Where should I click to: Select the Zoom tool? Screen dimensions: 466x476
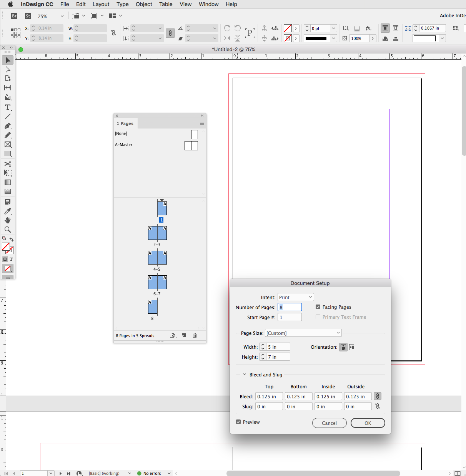(8, 230)
